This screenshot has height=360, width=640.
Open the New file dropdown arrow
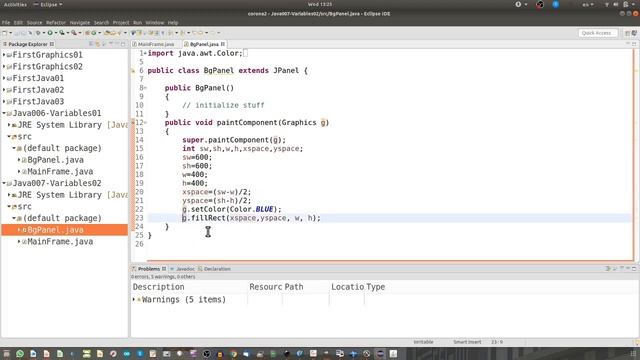11,33
